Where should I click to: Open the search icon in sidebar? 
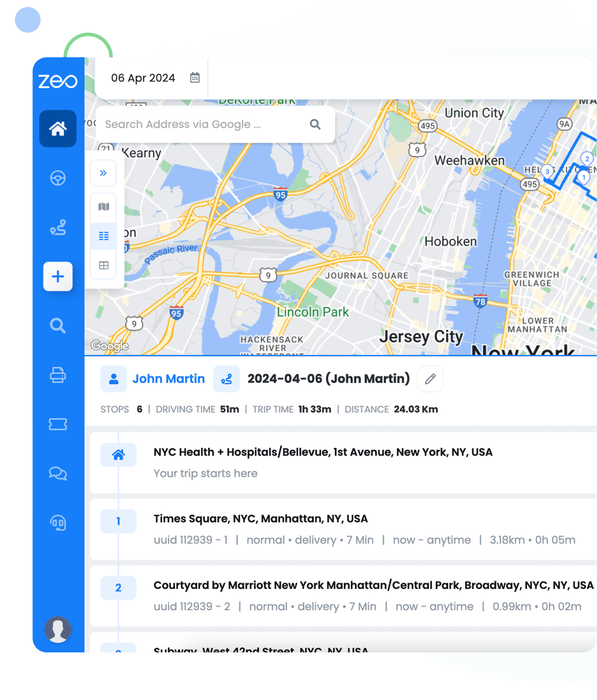[58, 326]
